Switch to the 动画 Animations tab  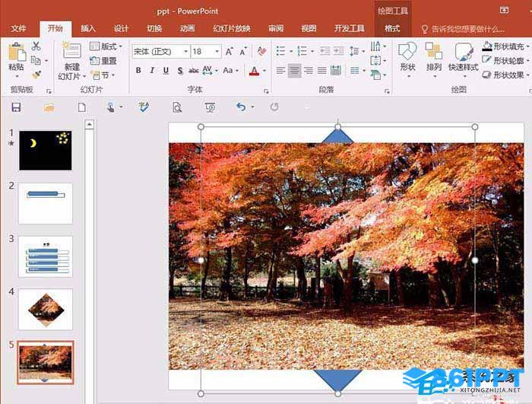click(x=187, y=29)
